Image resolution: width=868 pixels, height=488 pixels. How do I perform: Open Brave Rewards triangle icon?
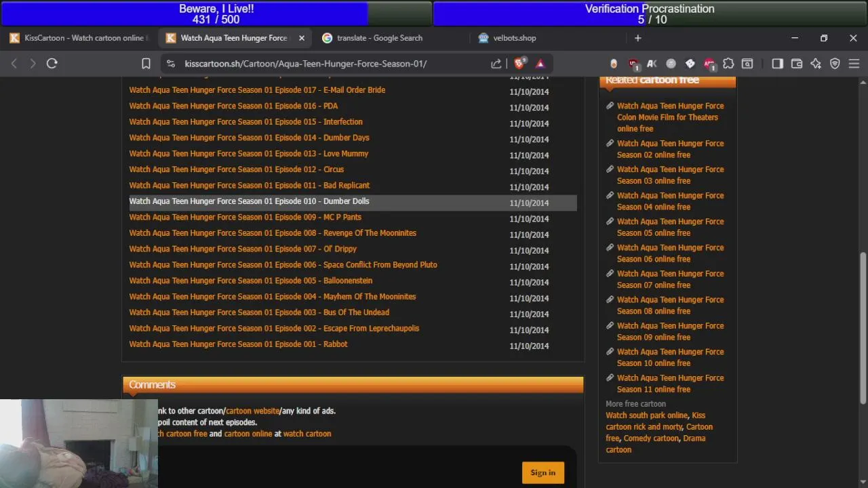540,64
